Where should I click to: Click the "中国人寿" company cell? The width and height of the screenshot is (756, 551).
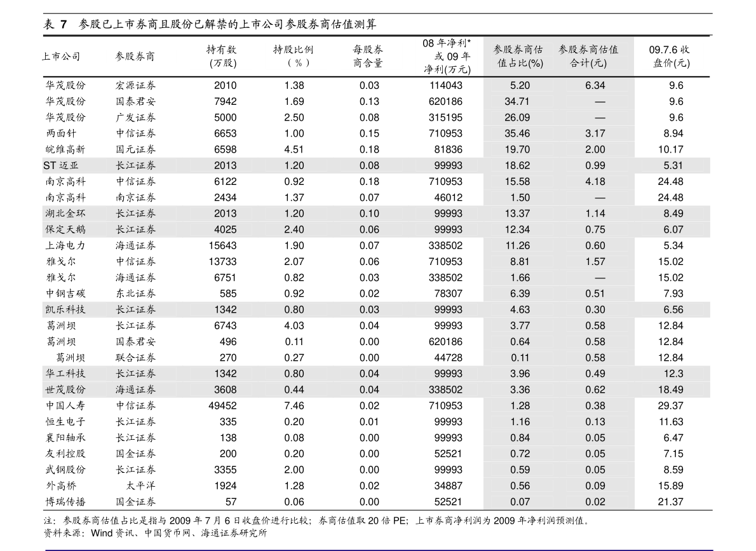(x=65, y=405)
